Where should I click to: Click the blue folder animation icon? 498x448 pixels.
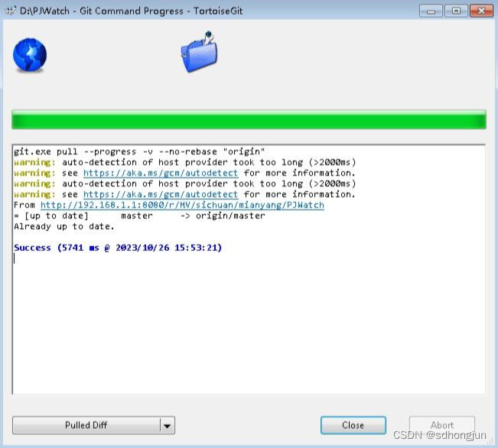pyautogui.click(x=200, y=52)
